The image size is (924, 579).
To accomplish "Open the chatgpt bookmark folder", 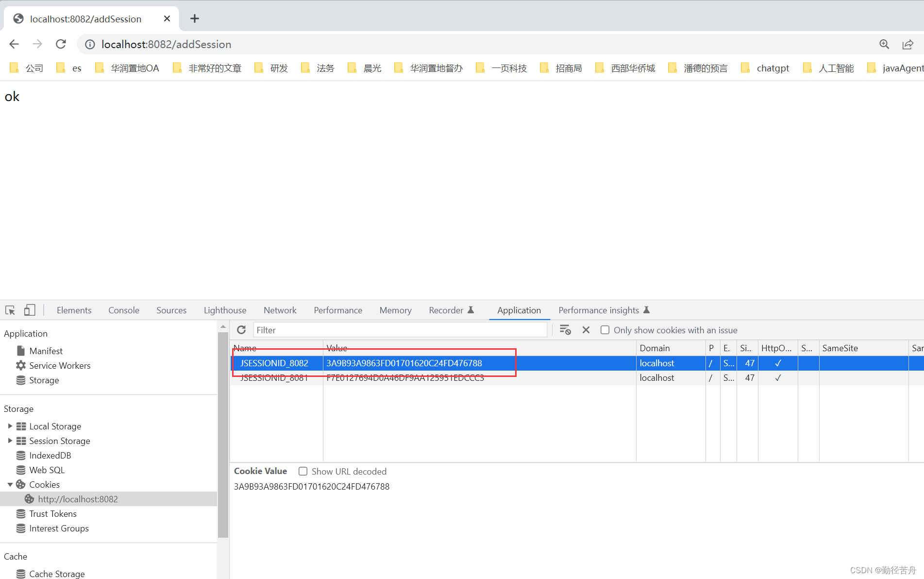I will tap(765, 68).
